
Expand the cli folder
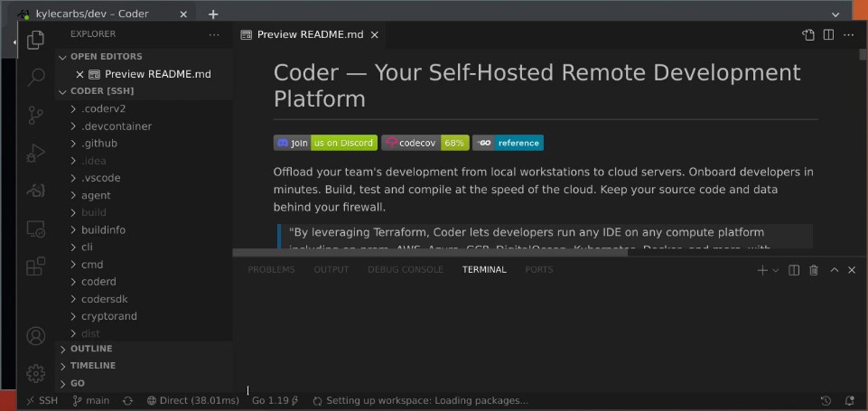(144, 247)
